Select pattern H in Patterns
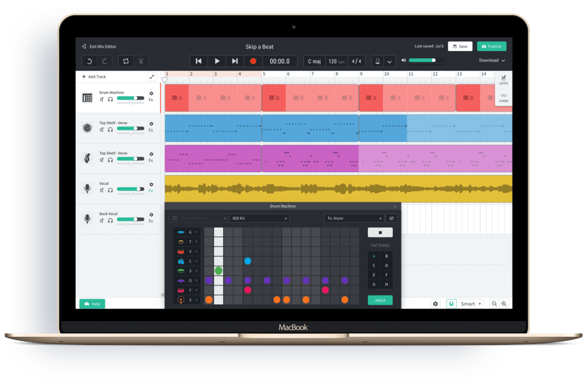The width and height of the screenshot is (588, 384). (386, 284)
